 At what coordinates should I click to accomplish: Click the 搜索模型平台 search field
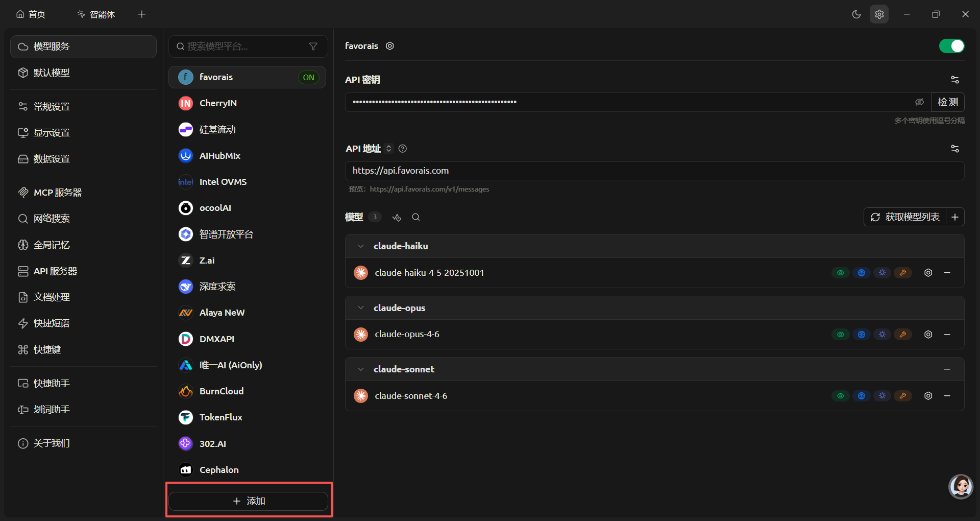[x=248, y=46]
